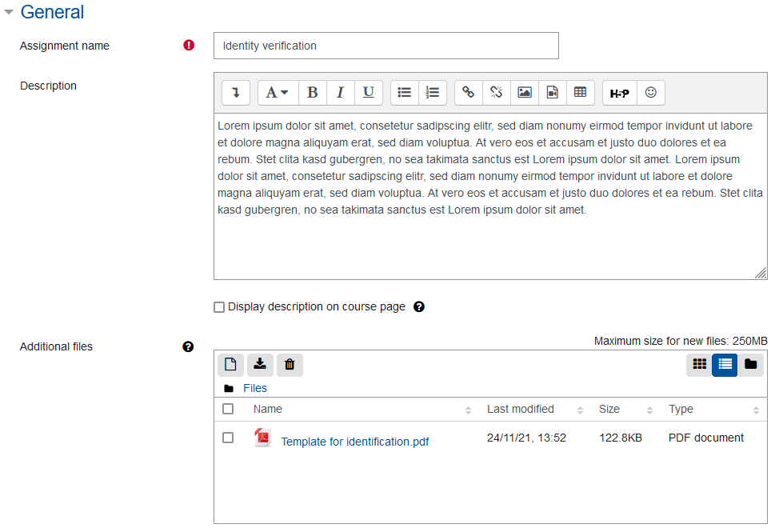Create a new folder in the file manager
The image size is (775, 532).
[x=750, y=364]
